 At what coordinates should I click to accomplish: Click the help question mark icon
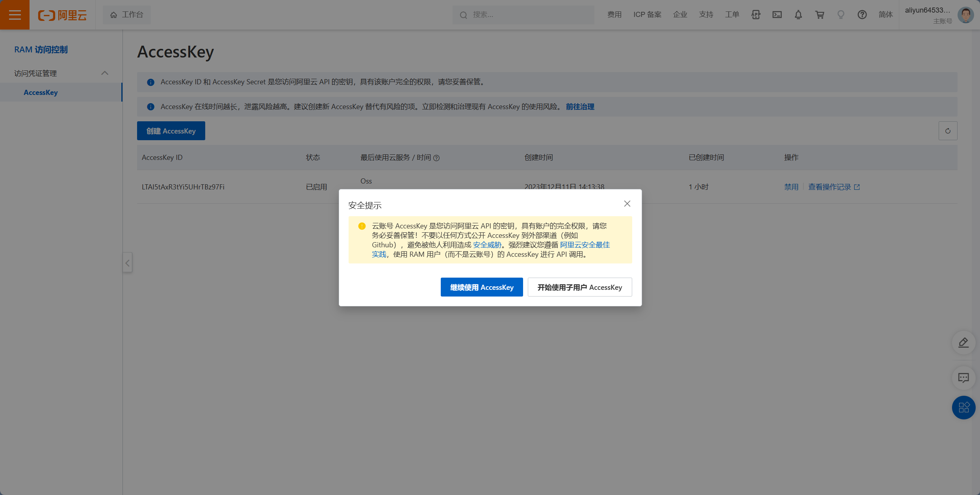[862, 15]
